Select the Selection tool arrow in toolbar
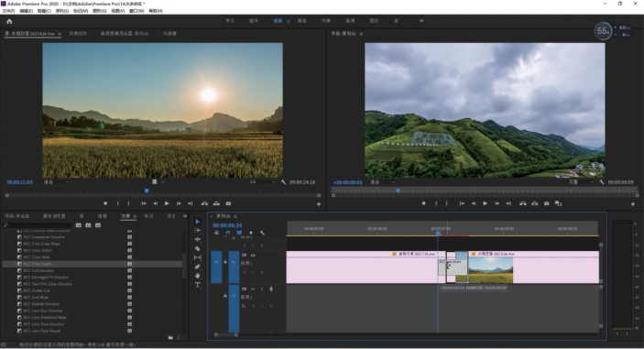644x349 pixels. coord(197,222)
